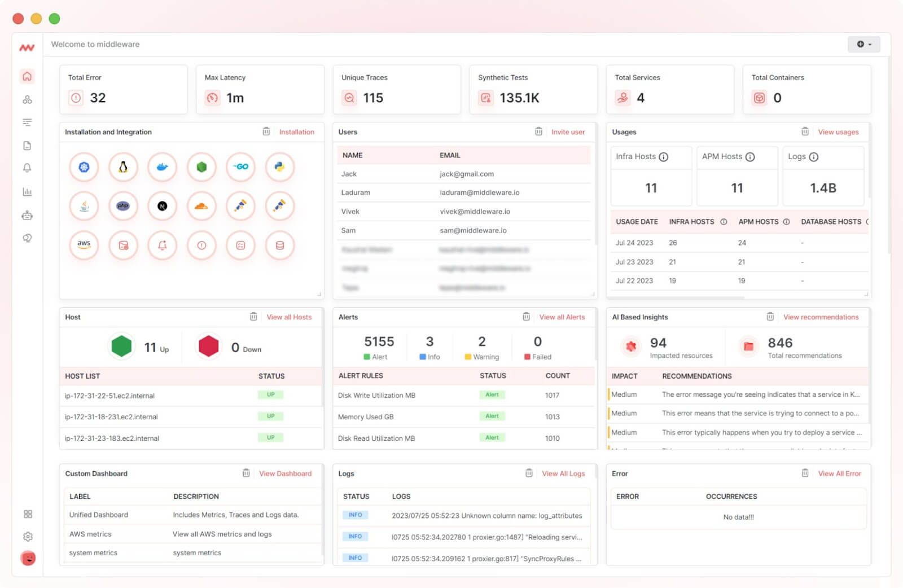Open View all Alerts
This screenshot has height=588, width=903.
pos(562,317)
